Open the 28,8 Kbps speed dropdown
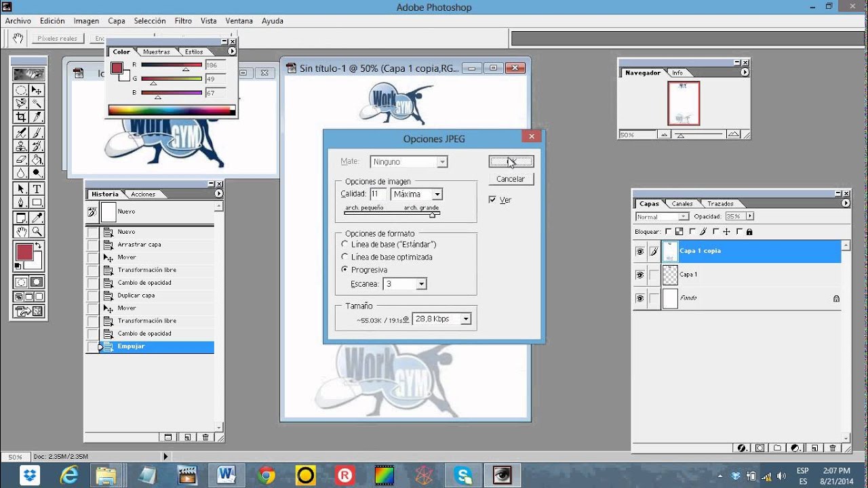This screenshot has height=488, width=868. [465, 319]
